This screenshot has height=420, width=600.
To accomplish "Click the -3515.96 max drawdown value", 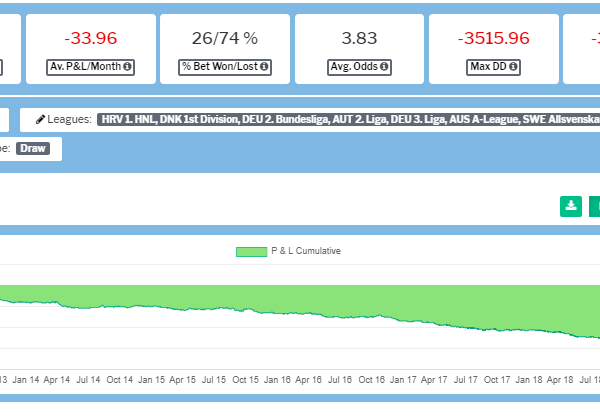I will coord(494,38).
